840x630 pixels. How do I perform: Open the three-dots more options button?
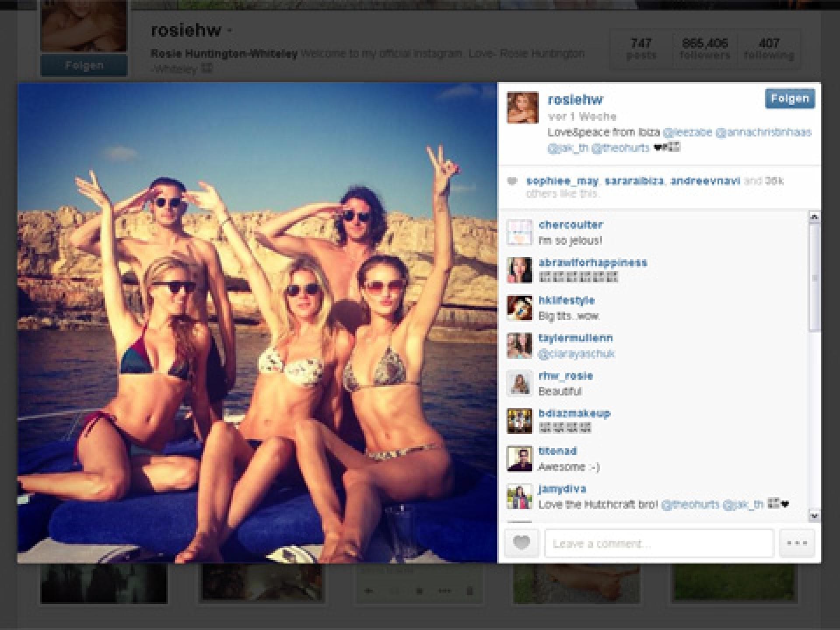coord(797,543)
